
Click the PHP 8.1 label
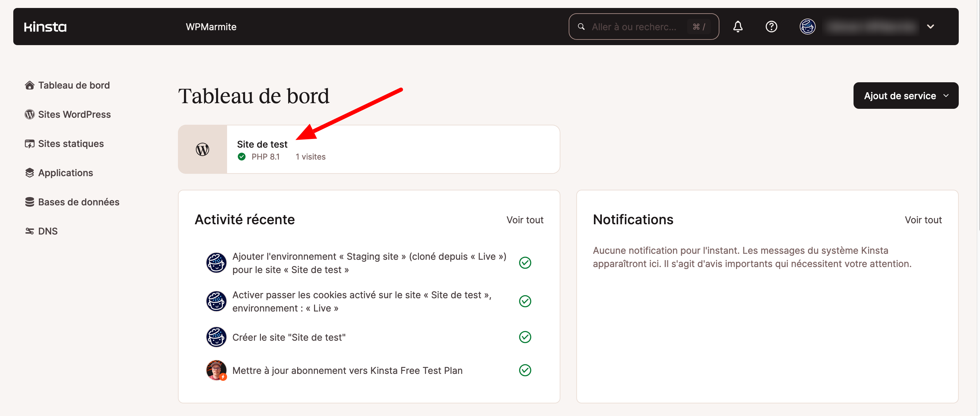266,157
